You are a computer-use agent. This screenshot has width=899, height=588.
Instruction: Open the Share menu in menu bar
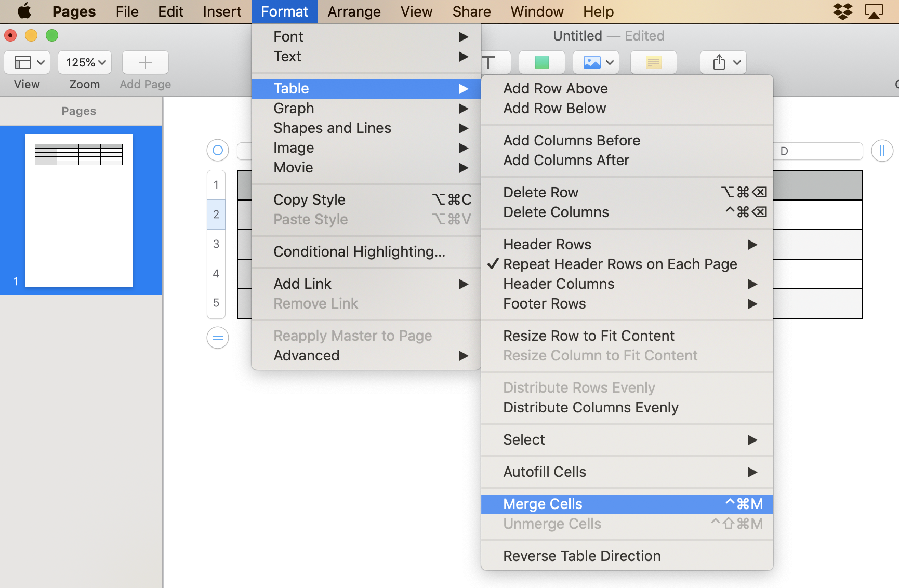point(471,11)
